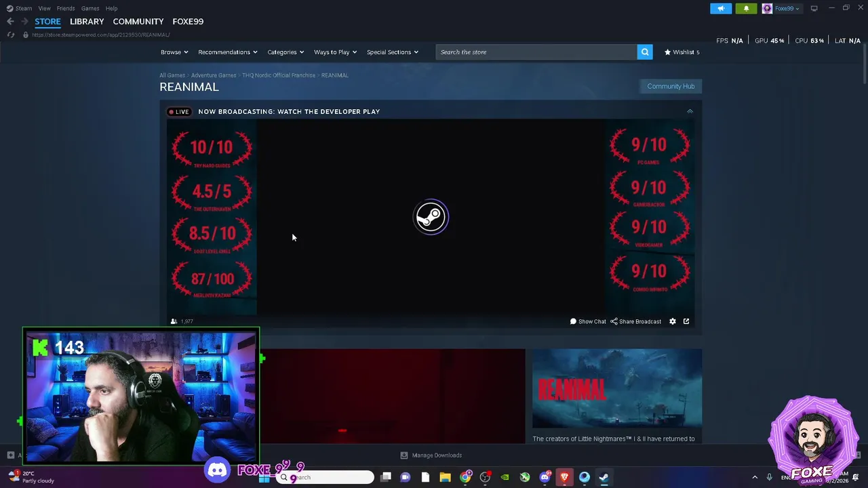Viewport: 868px width, 488px height.
Task: Click the broadcast viewer count icon
Action: 174,321
